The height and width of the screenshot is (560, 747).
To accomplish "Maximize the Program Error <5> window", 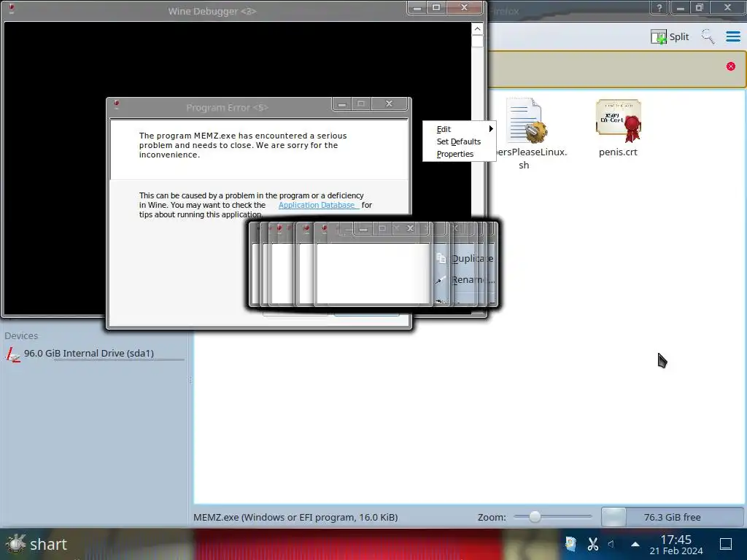I will pyautogui.click(x=361, y=104).
